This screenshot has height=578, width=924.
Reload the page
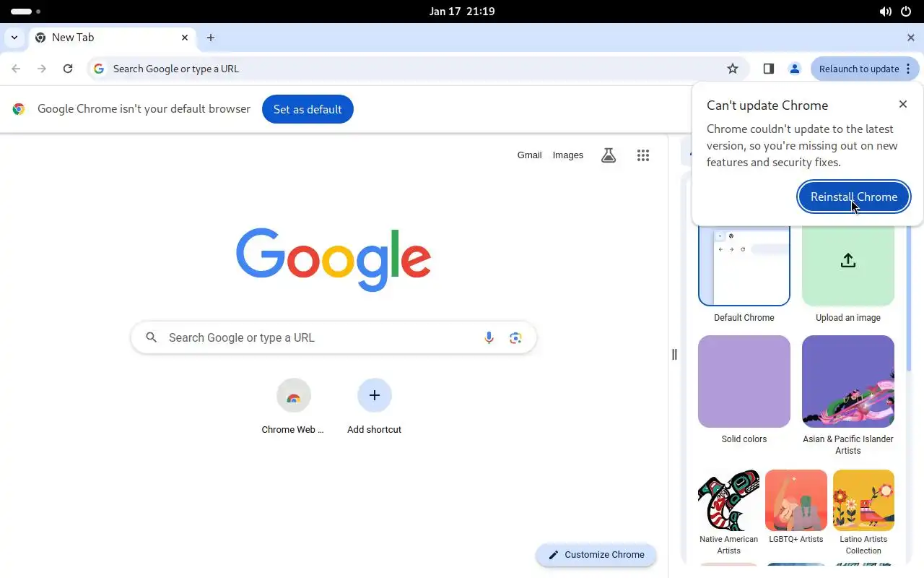(68, 69)
